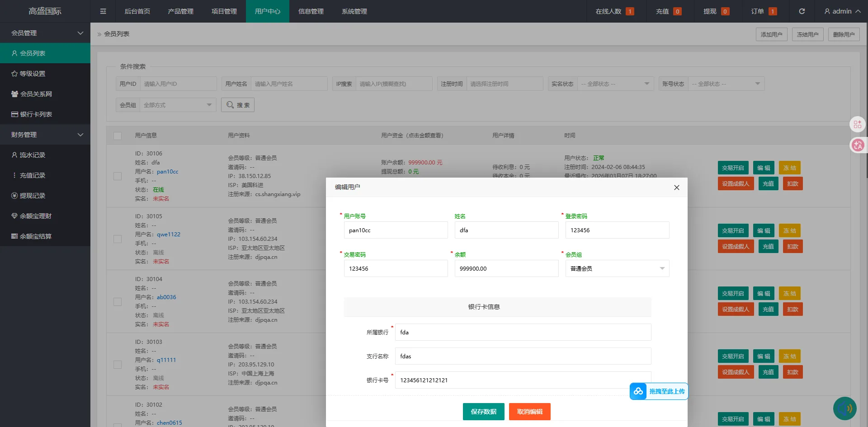Image resolution: width=868 pixels, height=427 pixels.
Task: Click the translation floating icon on right edge
Action: click(858, 145)
